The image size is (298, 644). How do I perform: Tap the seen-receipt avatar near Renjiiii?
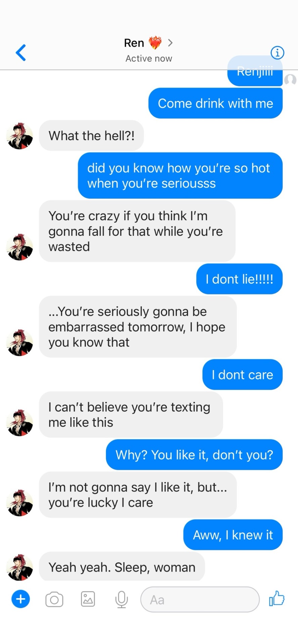(290, 80)
